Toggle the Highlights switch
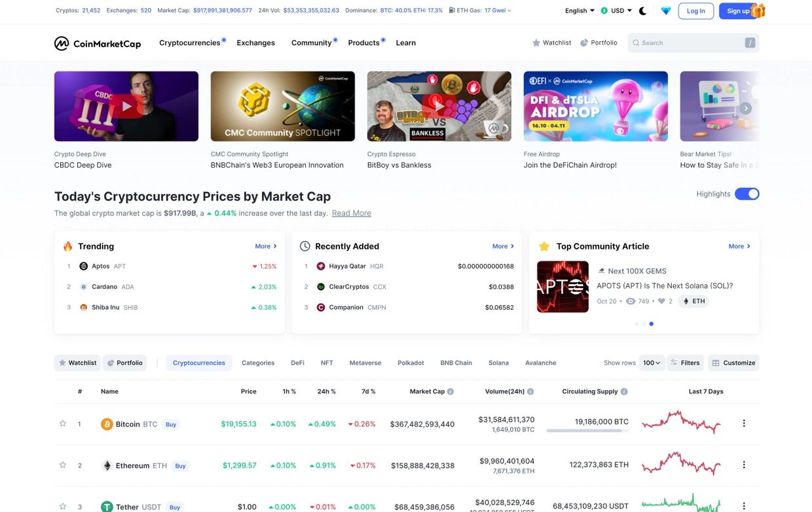812x512 pixels. coord(747,194)
